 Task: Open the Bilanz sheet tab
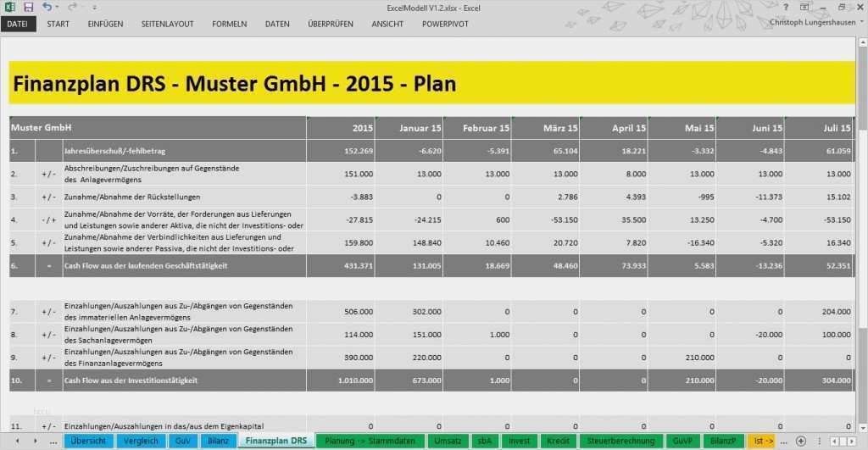(218, 442)
